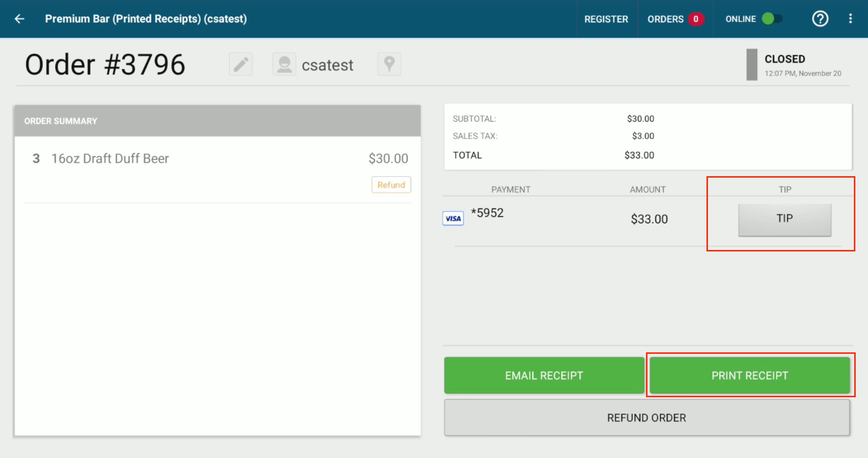The image size is (868, 458).
Task: Click the red orders count badge
Action: pyautogui.click(x=696, y=19)
